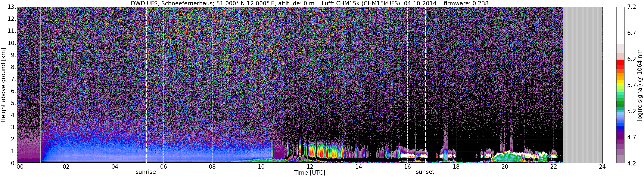This screenshot has height=177, width=644.
Task: Click the colorbar '5.7' value label
Action: click(632, 85)
